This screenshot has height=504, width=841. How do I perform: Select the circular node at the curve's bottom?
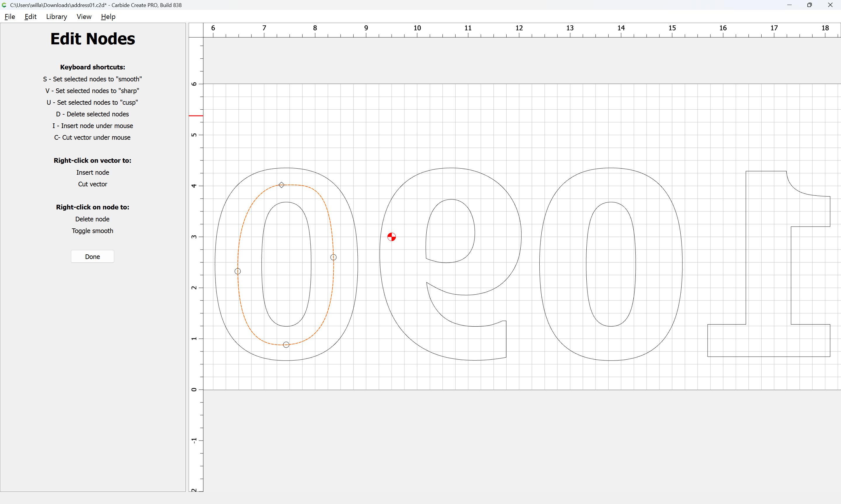(x=286, y=344)
